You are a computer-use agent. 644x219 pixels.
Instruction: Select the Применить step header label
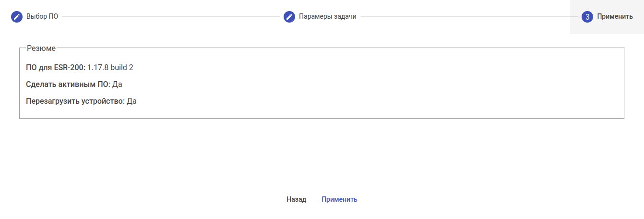(615, 17)
